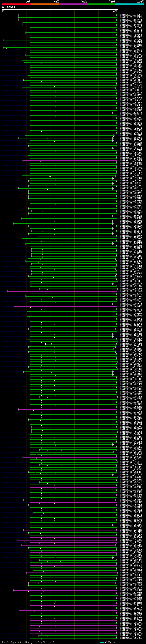The height and width of the screenshot is (644, 146).
Task: Click the cyan 100char scale bar legend
Action: [x=102, y=642]
